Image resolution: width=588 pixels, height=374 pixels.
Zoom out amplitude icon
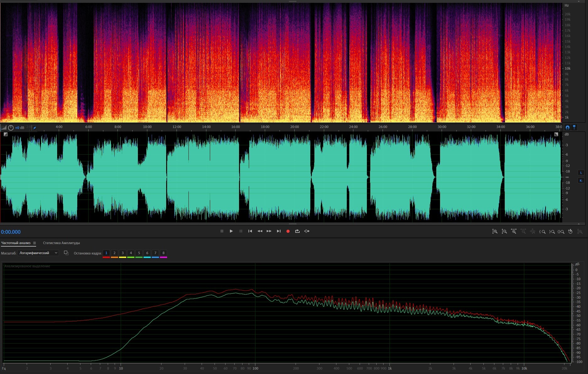(504, 232)
